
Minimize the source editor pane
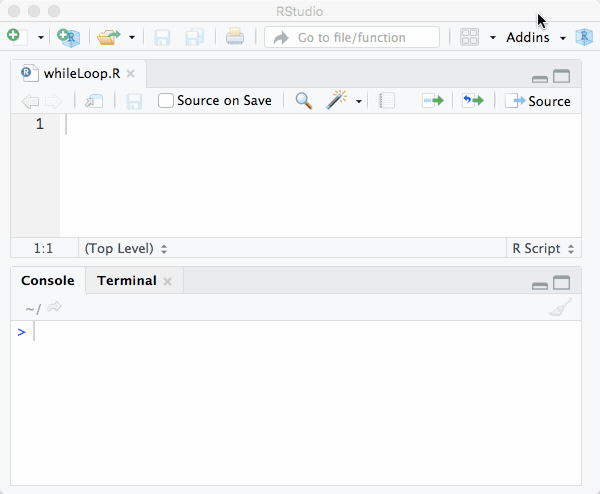coord(540,79)
